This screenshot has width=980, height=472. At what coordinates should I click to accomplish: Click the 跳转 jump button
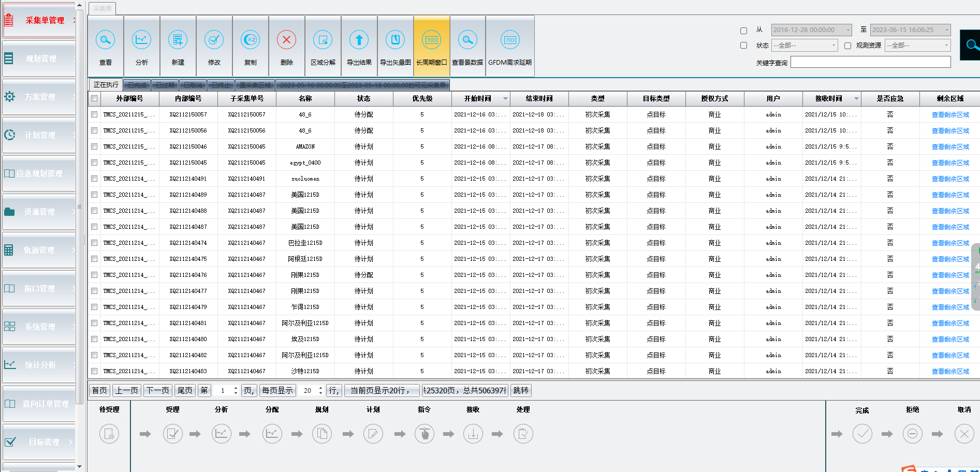pos(521,390)
